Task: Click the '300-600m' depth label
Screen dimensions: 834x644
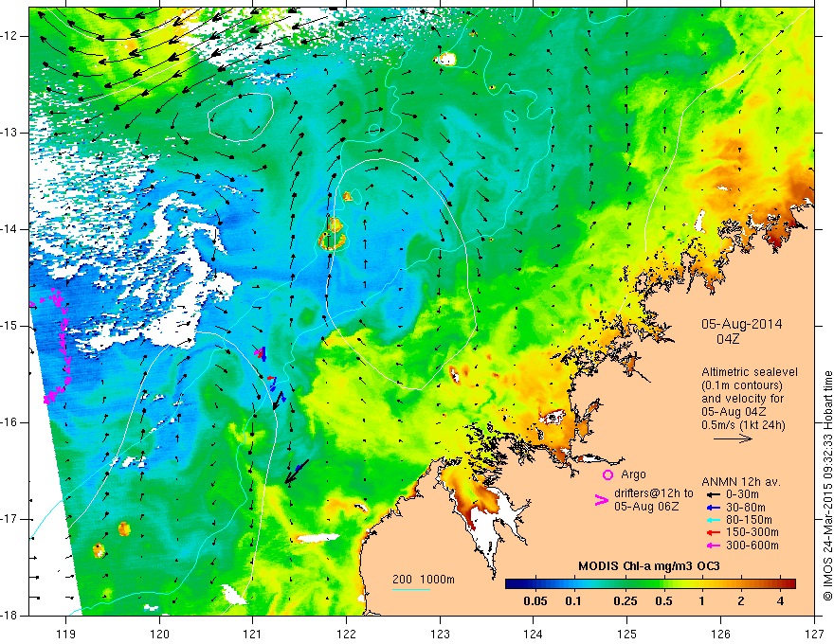Action: click(x=752, y=546)
